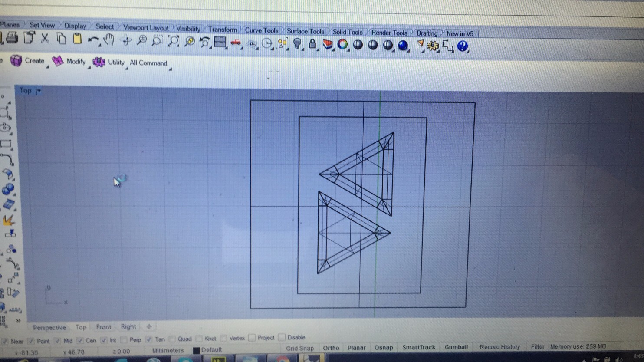Check the Disable osnap checkbox
Viewport: 644px width, 362px height.
(282, 337)
